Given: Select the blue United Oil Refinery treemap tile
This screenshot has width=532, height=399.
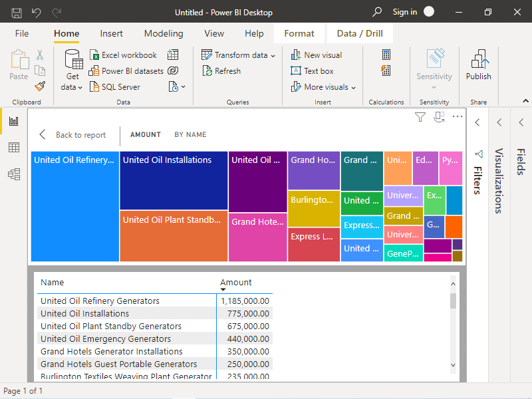Looking at the screenshot, I should click(x=75, y=206).
